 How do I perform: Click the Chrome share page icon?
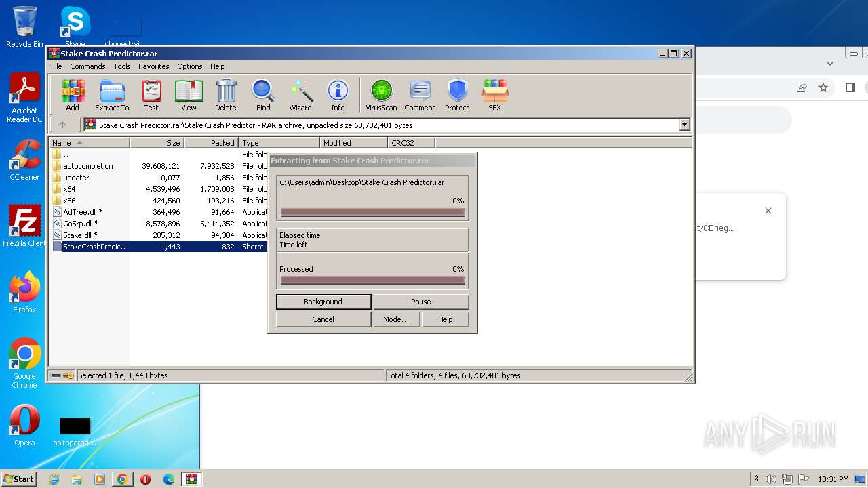click(x=802, y=87)
